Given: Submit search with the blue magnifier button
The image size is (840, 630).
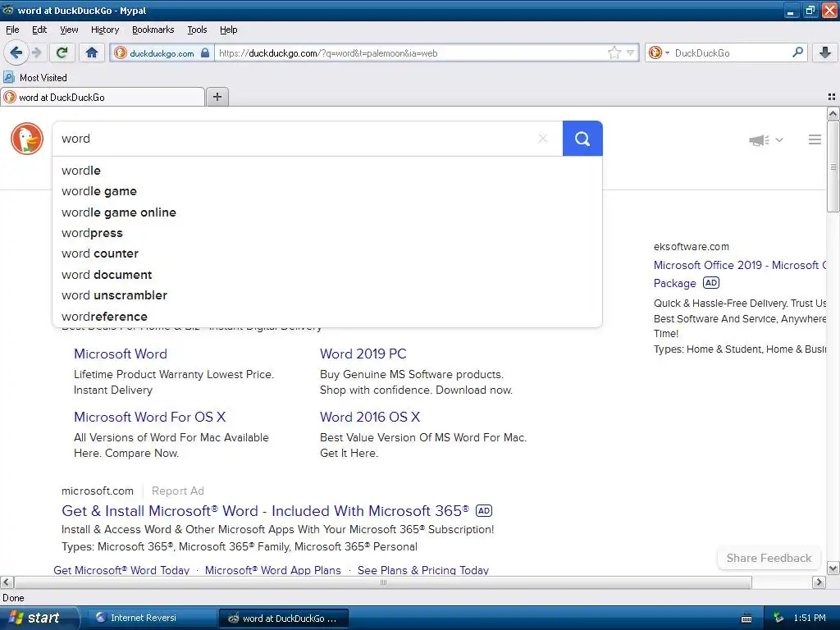Looking at the screenshot, I should coord(582,139).
